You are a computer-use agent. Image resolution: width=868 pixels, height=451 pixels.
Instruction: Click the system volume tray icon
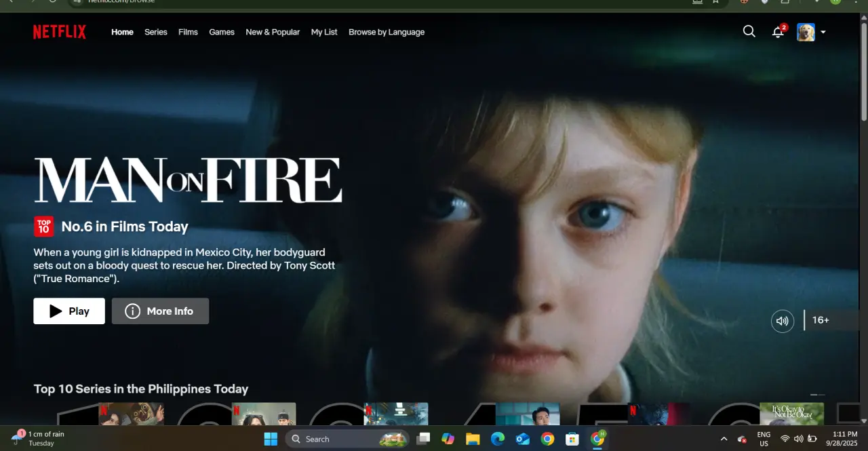(x=798, y=439)
